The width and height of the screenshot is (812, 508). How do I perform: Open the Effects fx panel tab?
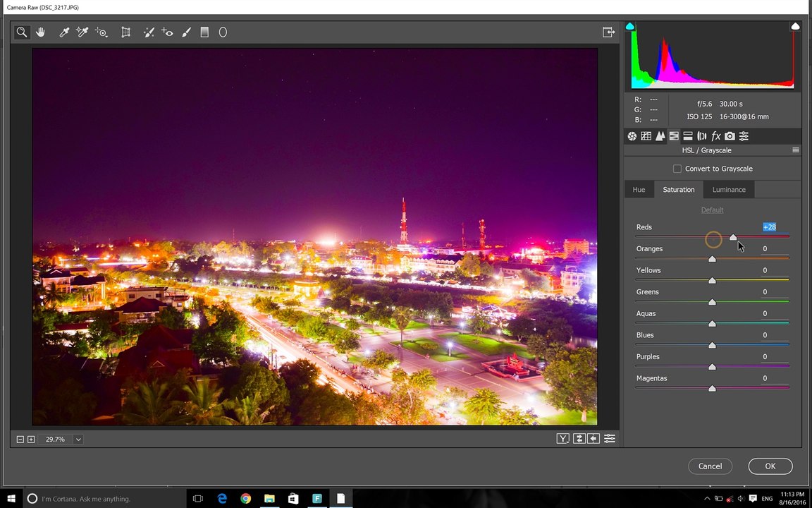pos(715,135)
